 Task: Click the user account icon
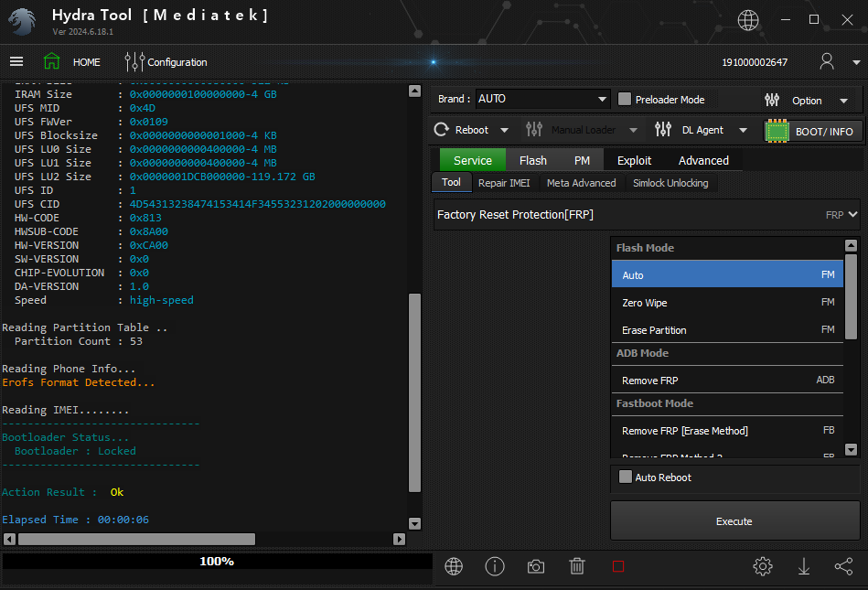click(827, 62)
